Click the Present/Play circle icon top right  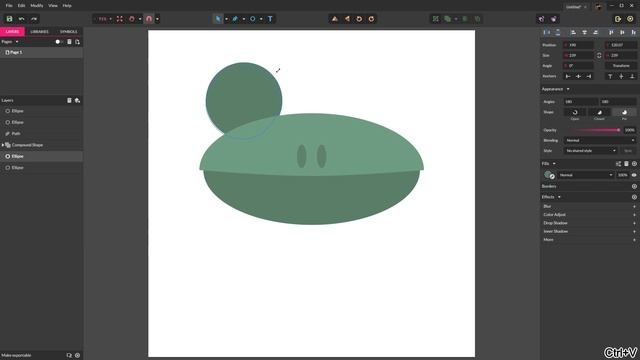pos(630,19)
